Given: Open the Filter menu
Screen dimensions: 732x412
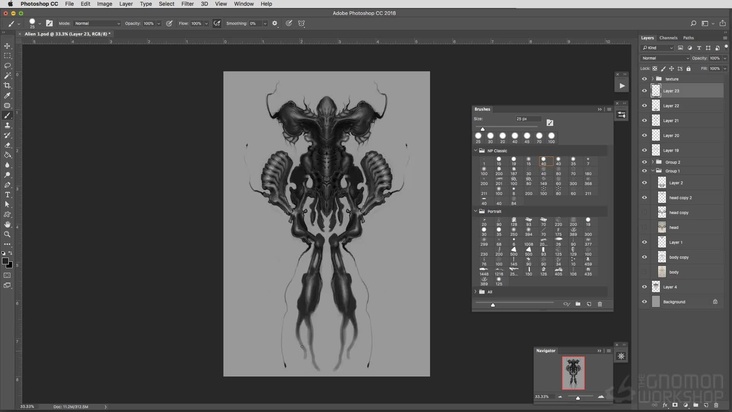Looking at the screenshot, I should click(x=187, y=4).
